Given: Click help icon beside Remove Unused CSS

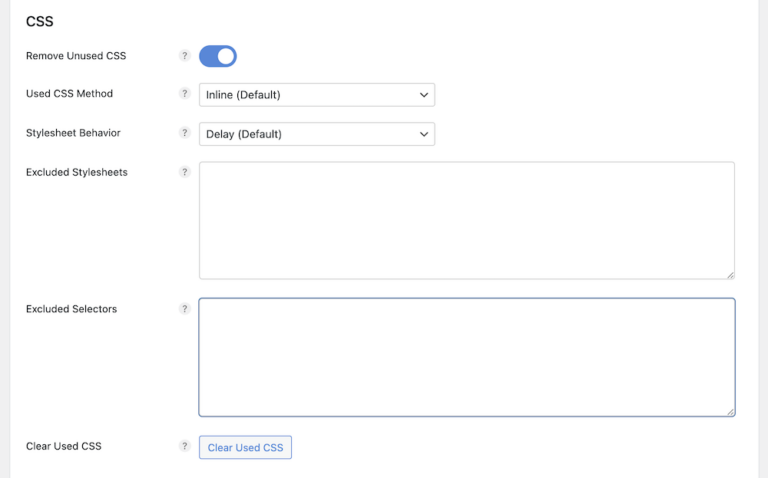Looking at the screenshot, I should click(x=184, y=56).
